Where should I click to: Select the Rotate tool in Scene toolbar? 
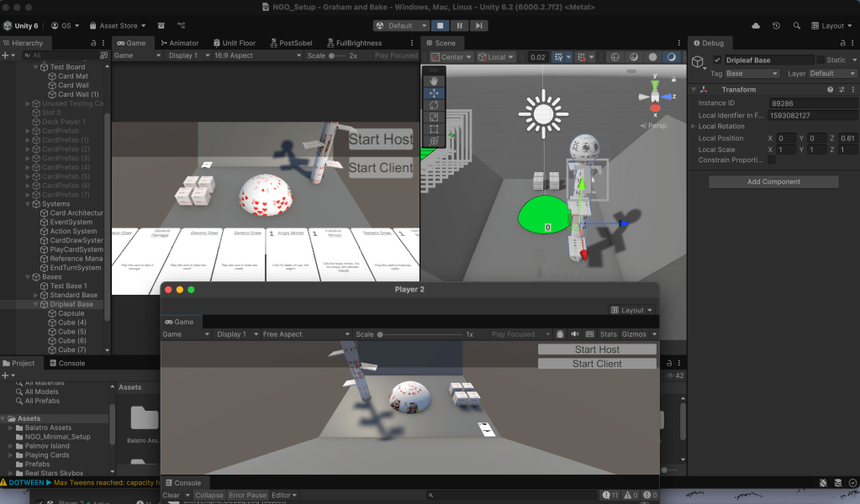click(x=434, y=105)
